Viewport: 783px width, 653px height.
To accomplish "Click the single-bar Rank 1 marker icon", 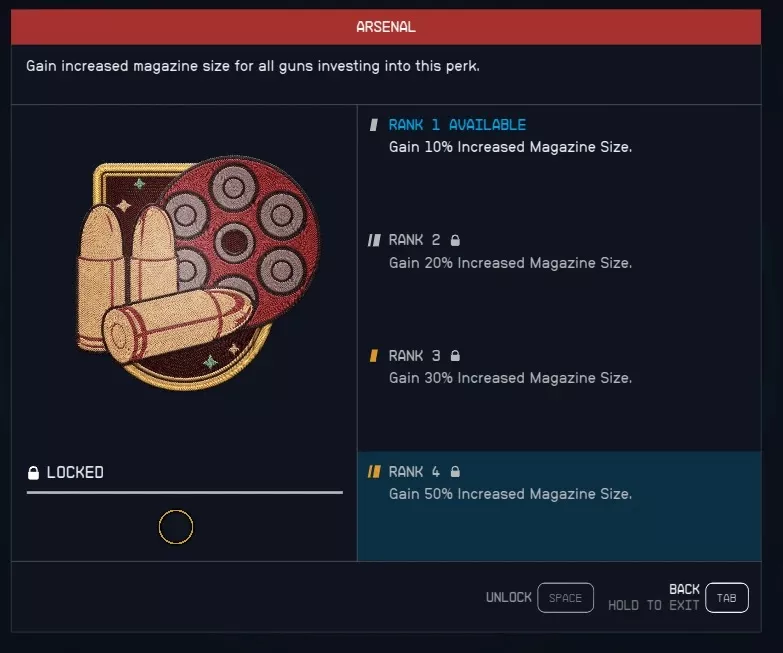I will tap(374, 125).
